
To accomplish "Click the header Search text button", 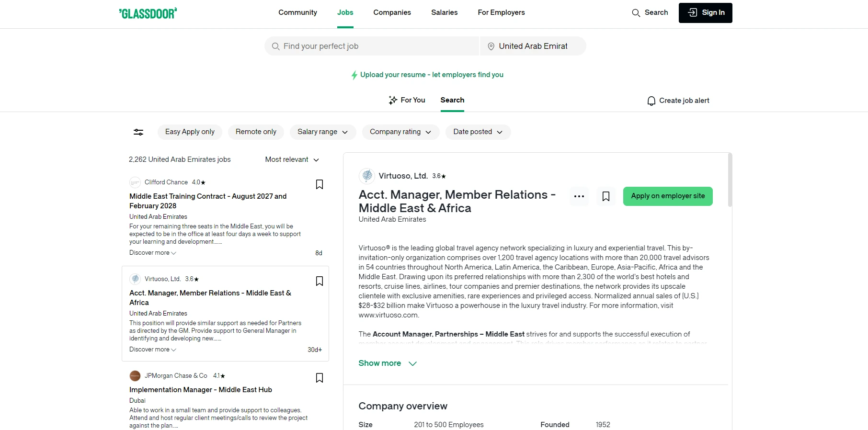I will [x=656, y=13].
